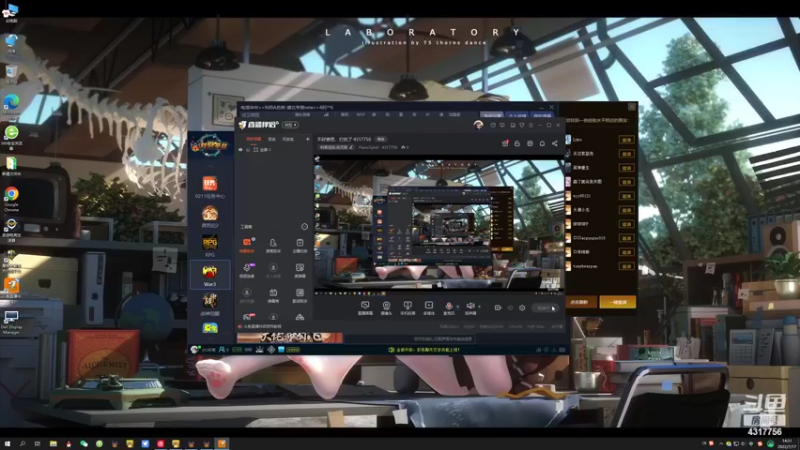Expand the mode pill next to app logo
Viewport: 800px width, 450px height.
coord(290,125)
